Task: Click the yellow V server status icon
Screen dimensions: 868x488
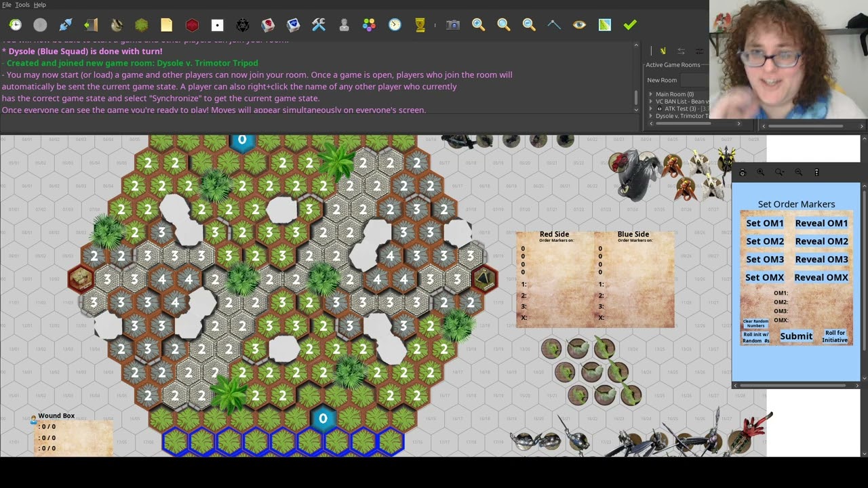Action: point(663,51)
